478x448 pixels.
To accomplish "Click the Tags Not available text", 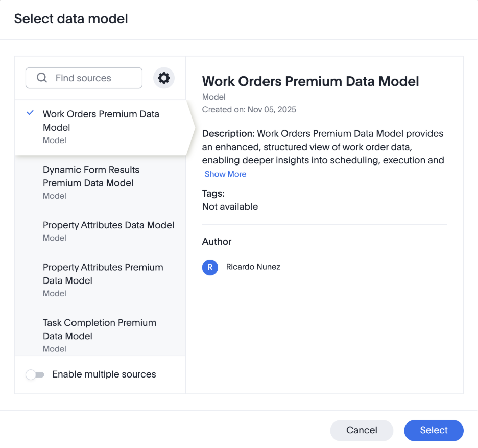I will pos(230,207).
